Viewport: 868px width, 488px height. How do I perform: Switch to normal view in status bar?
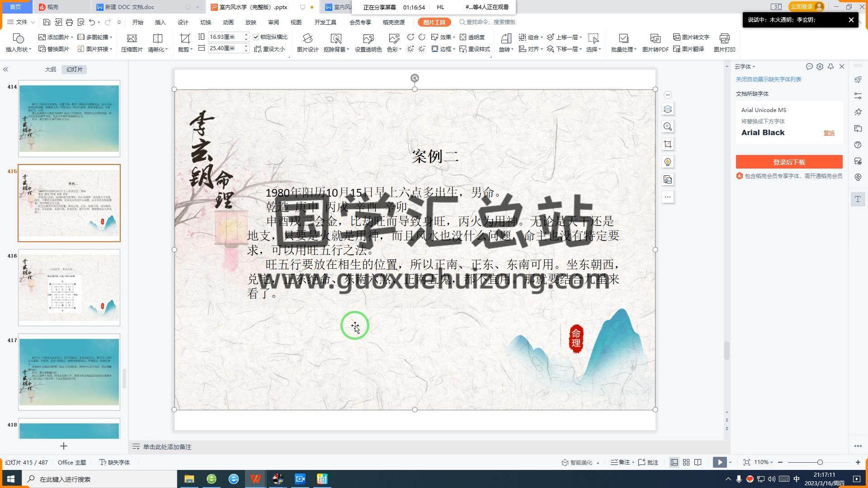(x=674, y=462)
